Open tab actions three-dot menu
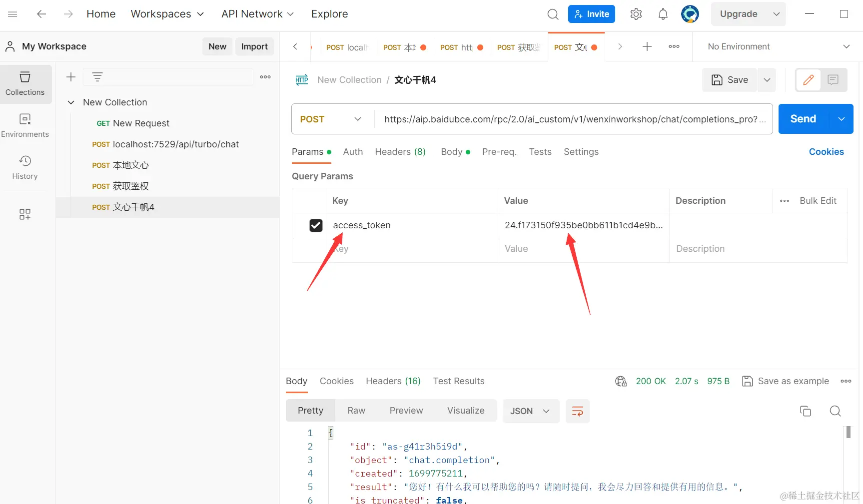This screenshot has height=504, width=863. pos(674,46)
